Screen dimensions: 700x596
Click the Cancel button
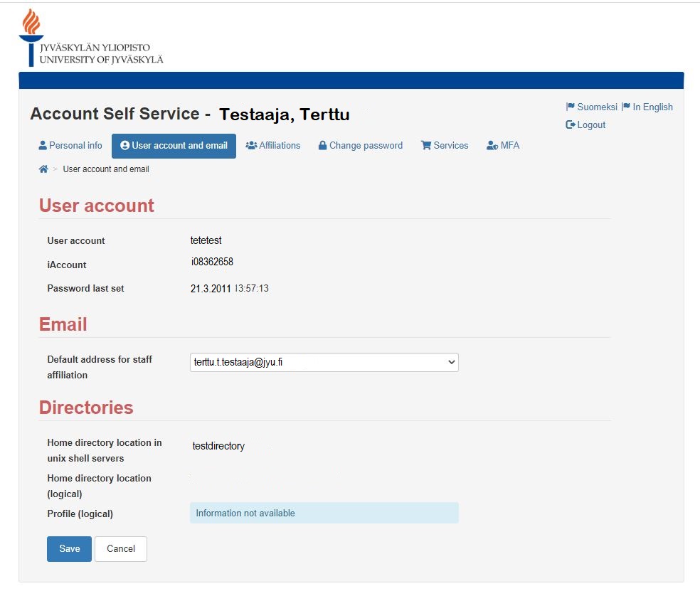tap(120, 548)
